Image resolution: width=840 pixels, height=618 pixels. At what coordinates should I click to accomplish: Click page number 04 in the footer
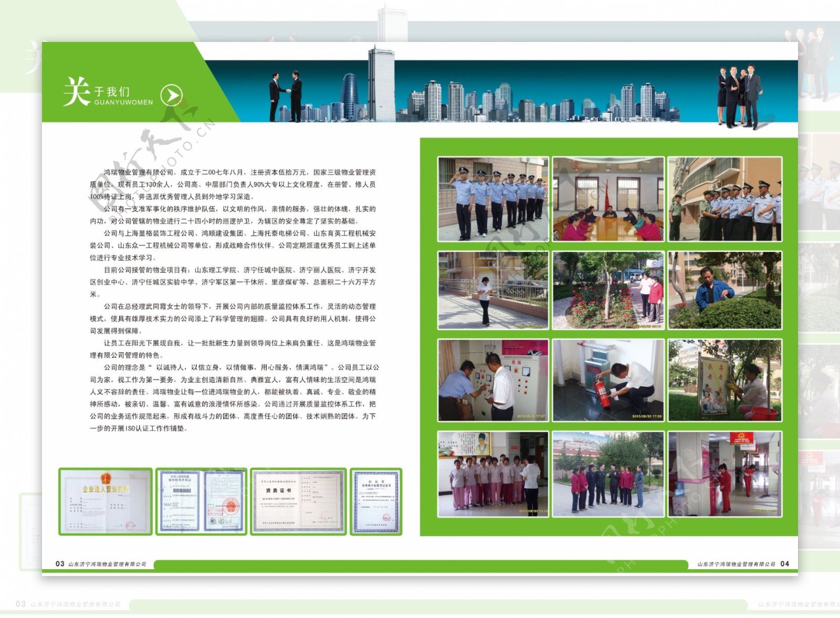point(785,563)
